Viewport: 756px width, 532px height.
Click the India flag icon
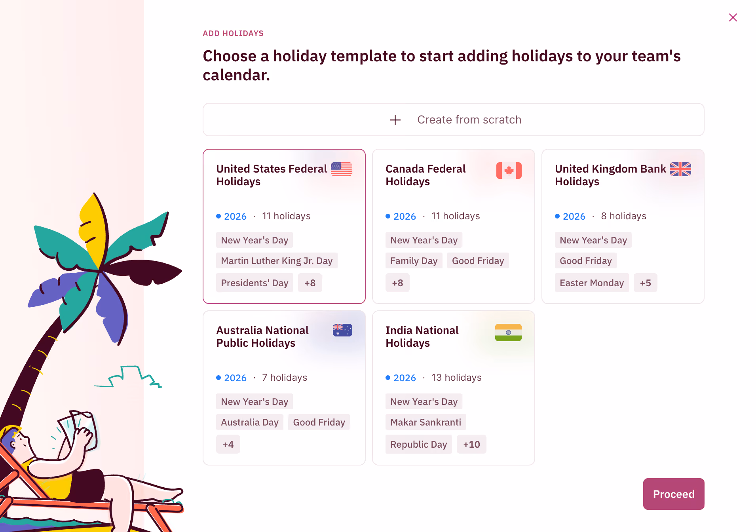click(508, 332)
